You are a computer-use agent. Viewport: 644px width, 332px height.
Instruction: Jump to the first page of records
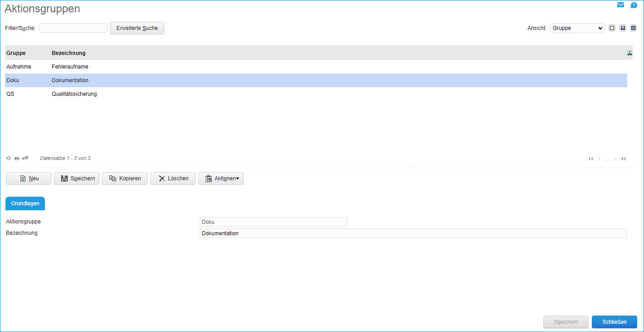(590, 159)
